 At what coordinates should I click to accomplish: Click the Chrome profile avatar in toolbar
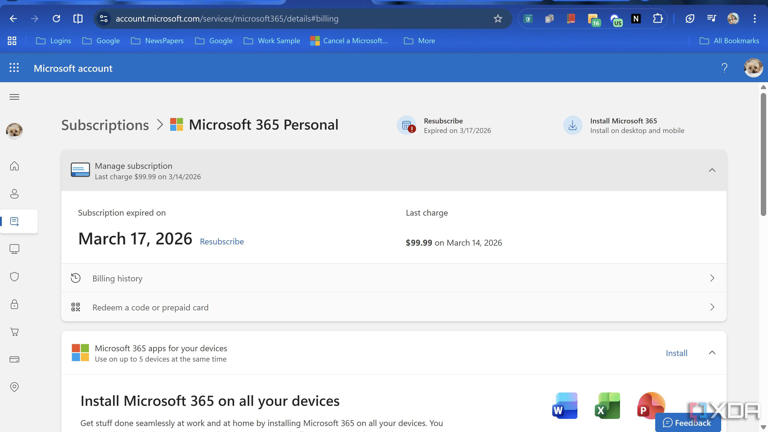pos(733,19)
